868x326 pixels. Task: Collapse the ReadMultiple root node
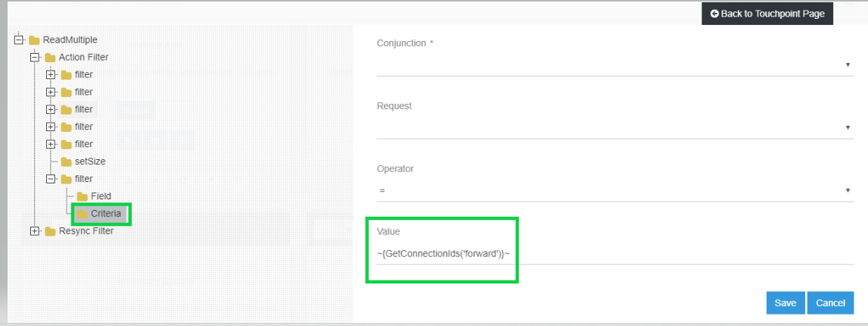tap(19, 39)
